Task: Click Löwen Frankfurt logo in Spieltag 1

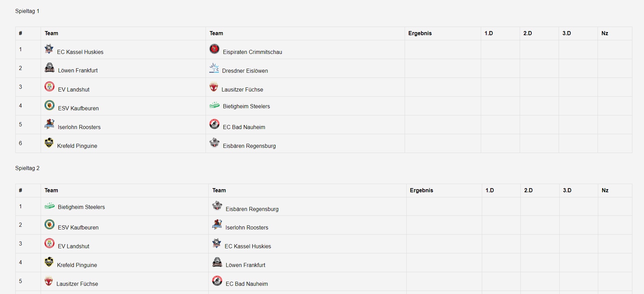Action: pos(50,68)
